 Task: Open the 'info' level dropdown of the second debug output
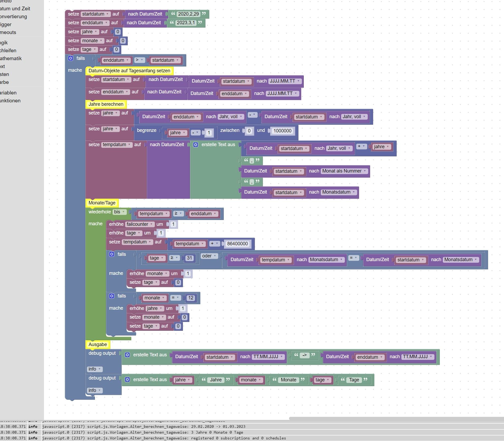[95, 390]
